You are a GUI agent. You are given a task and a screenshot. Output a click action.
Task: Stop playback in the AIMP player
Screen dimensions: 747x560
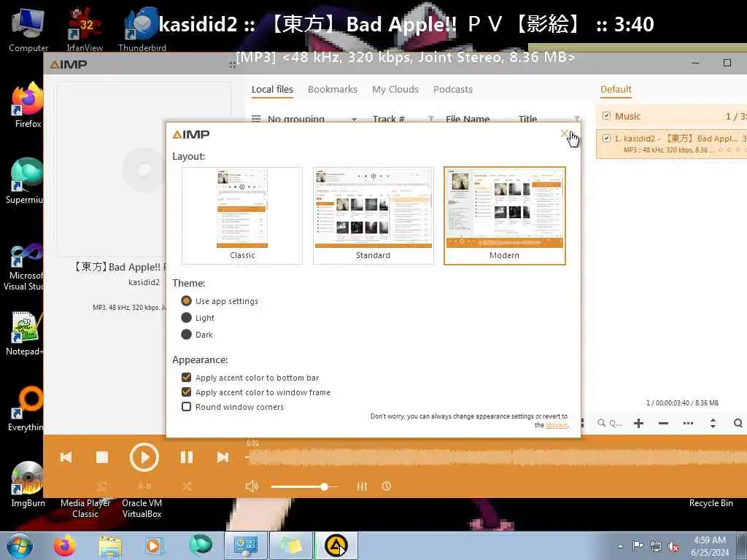tap(102, 457)
